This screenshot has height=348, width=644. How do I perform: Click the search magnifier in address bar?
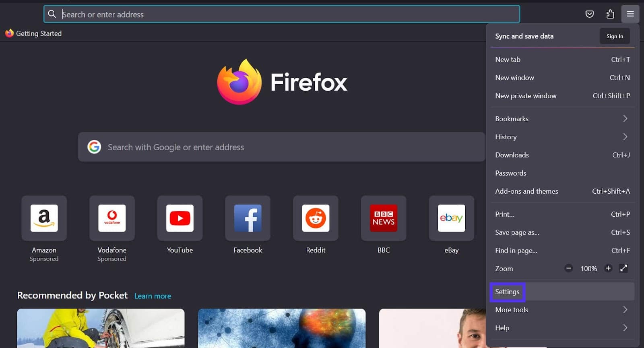tap(52, 14)
